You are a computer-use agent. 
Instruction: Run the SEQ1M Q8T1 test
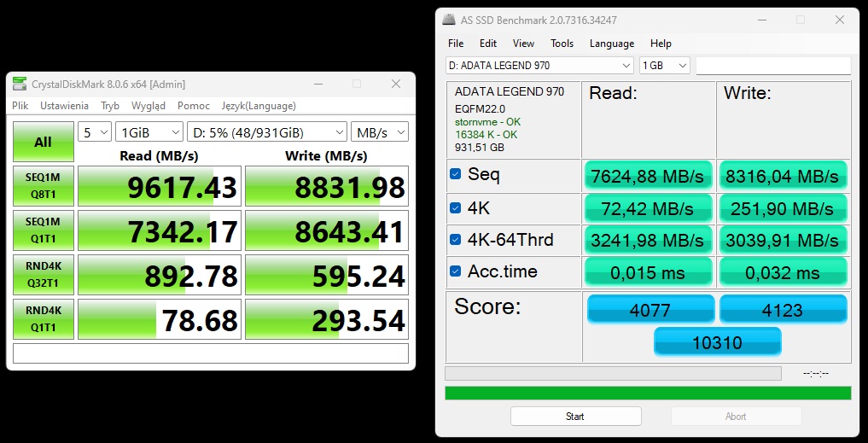tap(43, 186)
